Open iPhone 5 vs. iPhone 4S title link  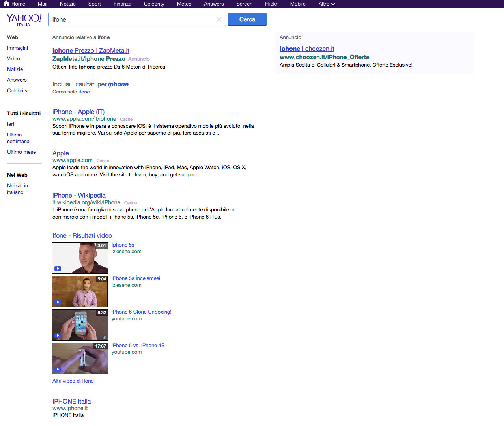[x=138, y=345]
